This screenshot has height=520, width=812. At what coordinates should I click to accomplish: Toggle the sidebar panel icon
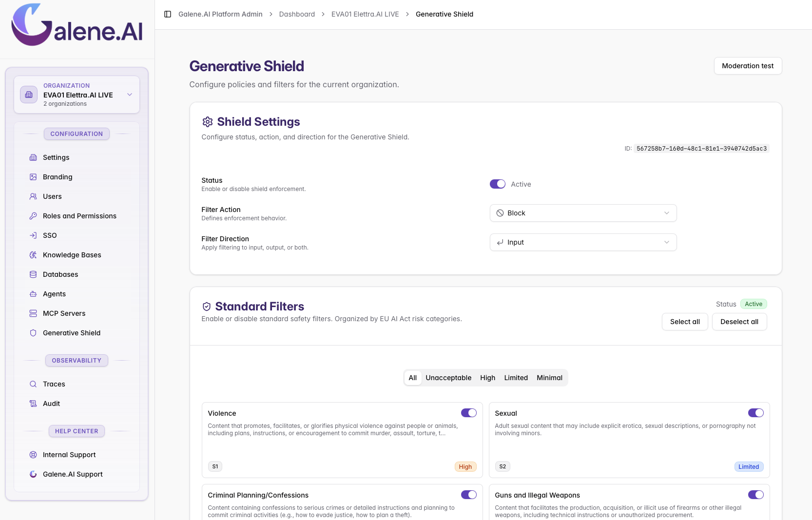[168, 14]
